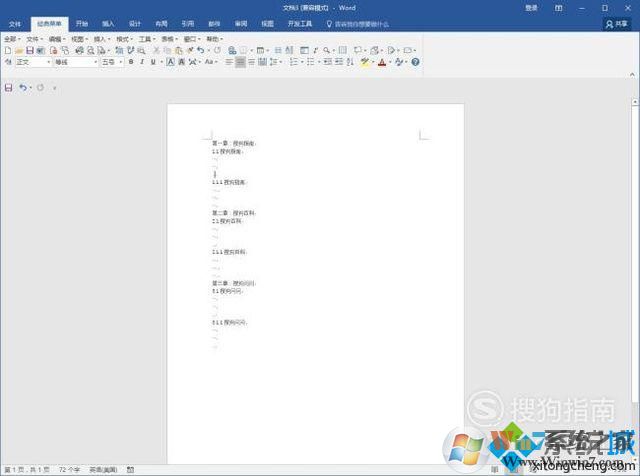Image resolution: width=640 pixels, height=476 pixels.
Task: Open the font name combo box
Action: pyautogui.click(x=76, y=62)
